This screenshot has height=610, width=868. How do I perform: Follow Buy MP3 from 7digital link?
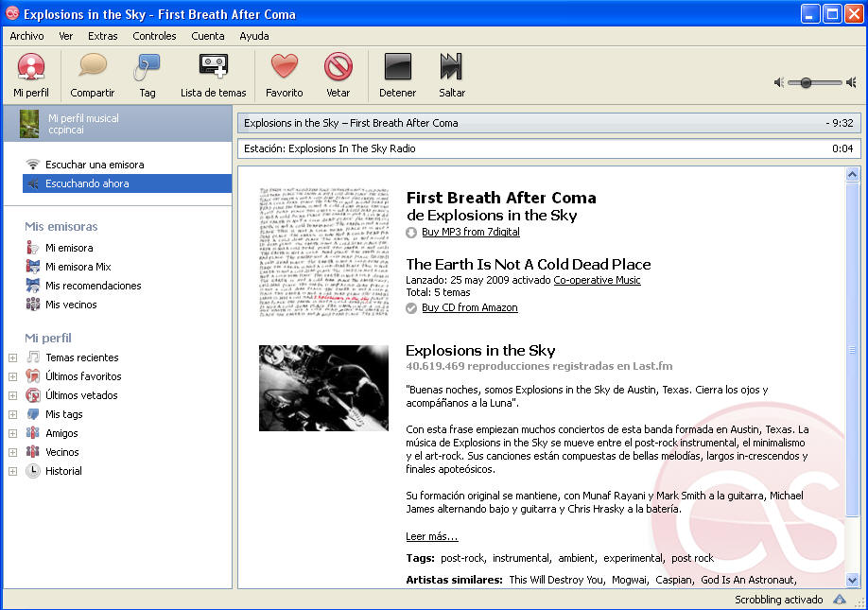(x=471, y=232)
